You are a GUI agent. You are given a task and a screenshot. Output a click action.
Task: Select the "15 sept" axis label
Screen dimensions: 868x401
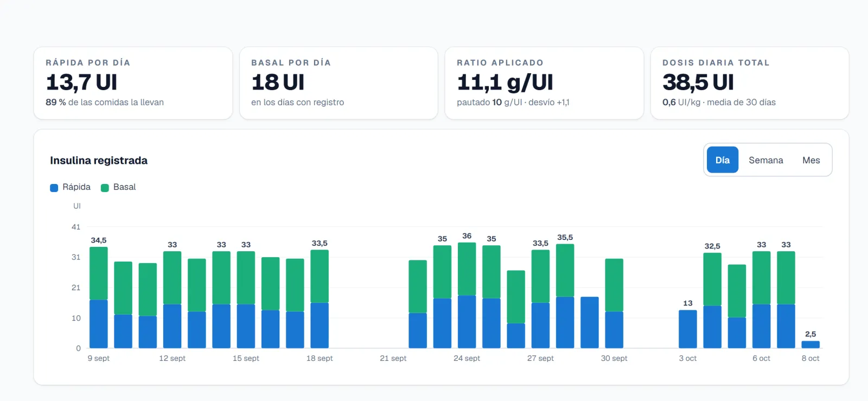coord(246,358)
